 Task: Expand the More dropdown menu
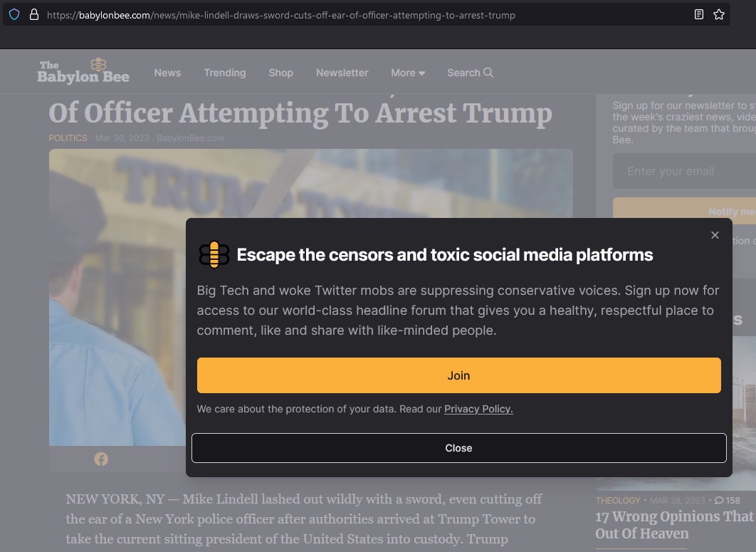(x=408, y=73)
